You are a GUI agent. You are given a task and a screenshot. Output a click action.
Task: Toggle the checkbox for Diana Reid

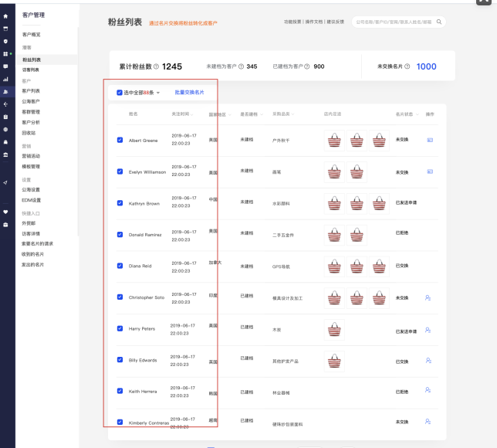click(x=120, y=266)
